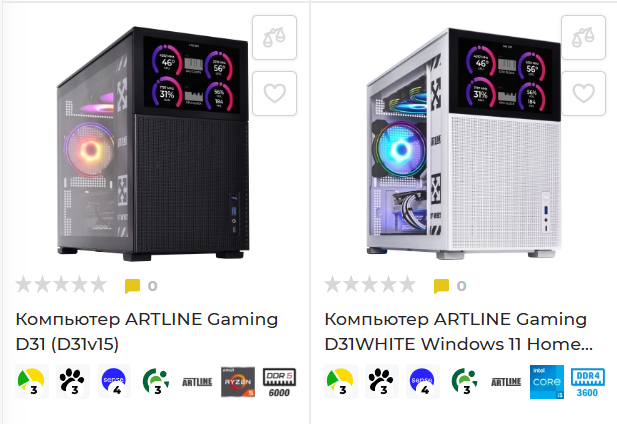The image size is (617, 424).
Task: View reviews bubble icon for black D31
Action: [132, 286]
